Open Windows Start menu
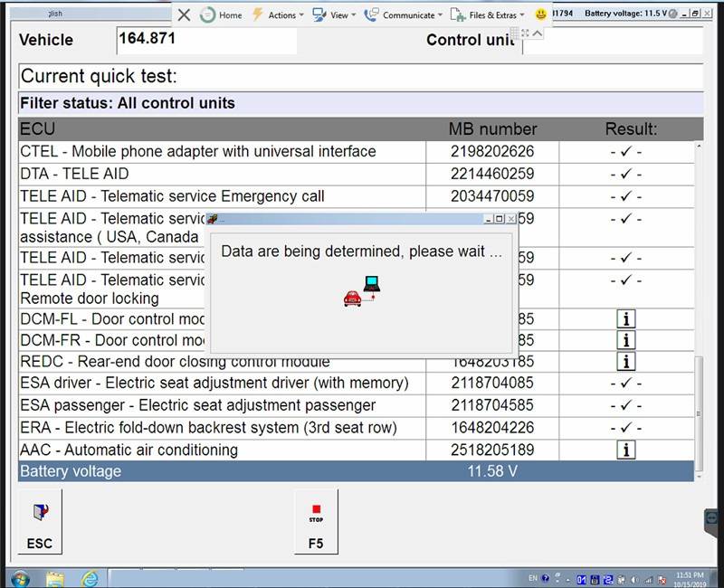 coord(19,578)
